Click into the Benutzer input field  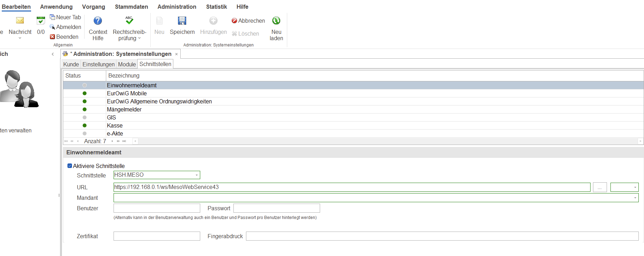(x=157, y=209)
